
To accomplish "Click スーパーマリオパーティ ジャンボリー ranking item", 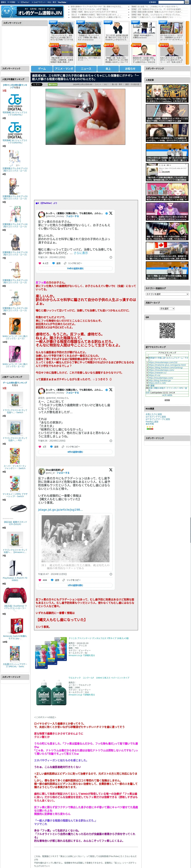I will click(x=14, y=458).
